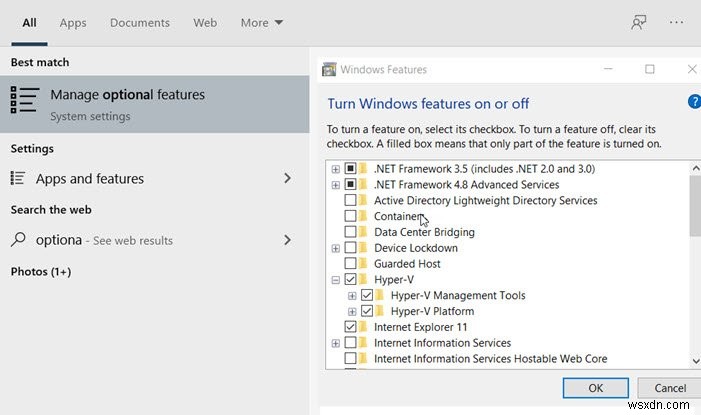Enable the Containers checkbox
Image resolution: width=701 pixels, height=415 pixels.
tap(350, 216)
